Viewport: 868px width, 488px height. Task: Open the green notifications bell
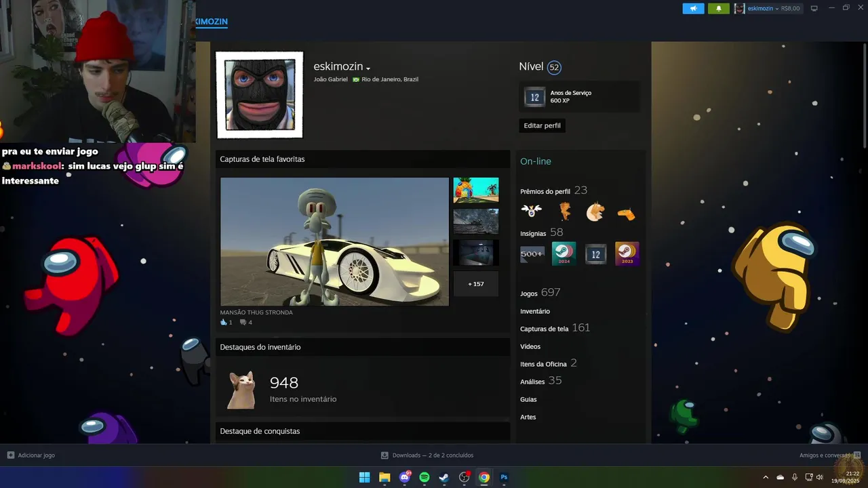coord(719,8)
